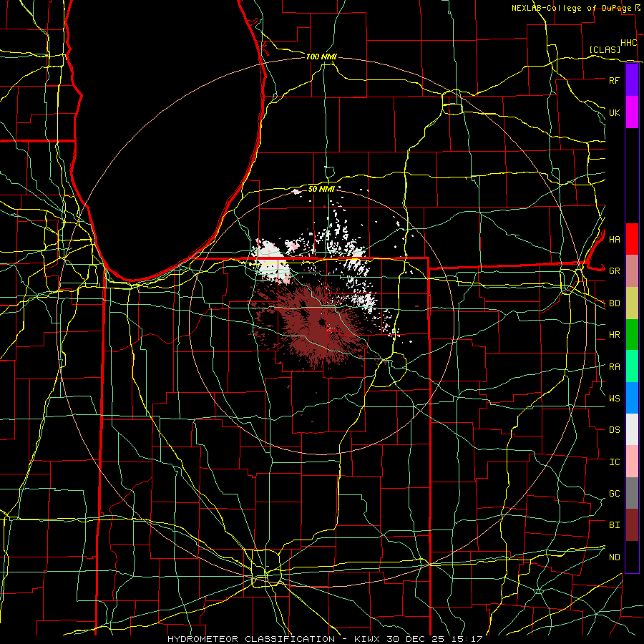Click the RA legend label
This screenshot has width=644, height=644.
coord(614,367)
